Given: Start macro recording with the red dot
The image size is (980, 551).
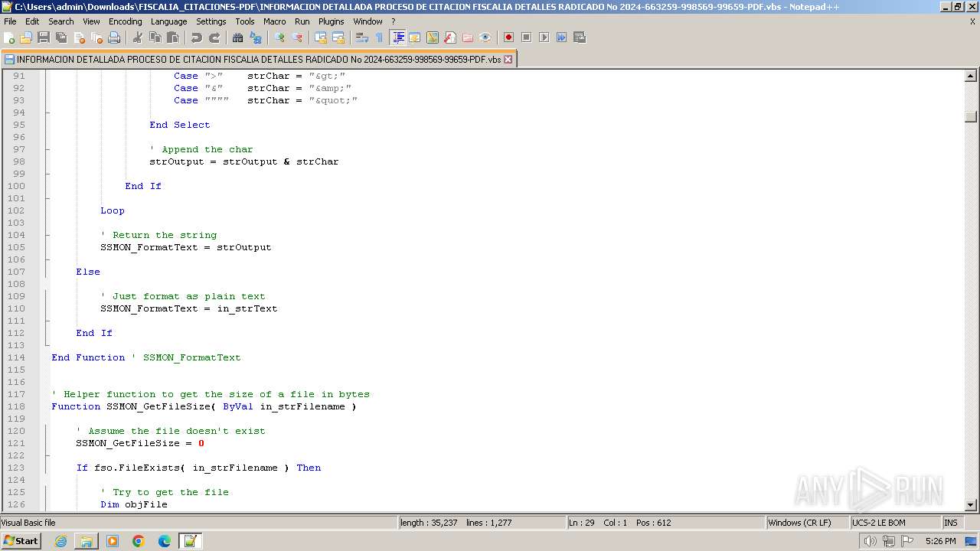Looking at the screenshot, I should [x=508, y=37].
